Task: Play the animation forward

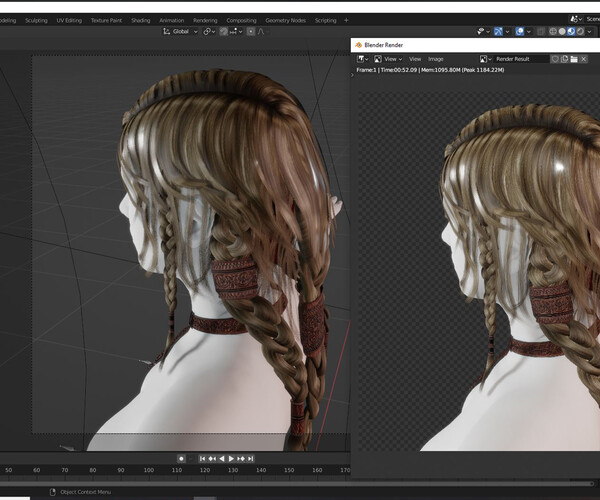Action: (231, 458)
